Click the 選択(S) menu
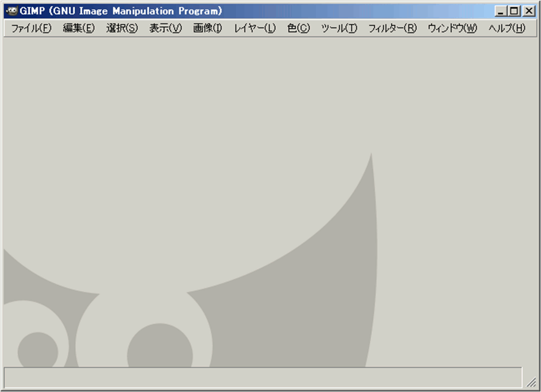Screen dimensions: 541x392 [122, 29]
